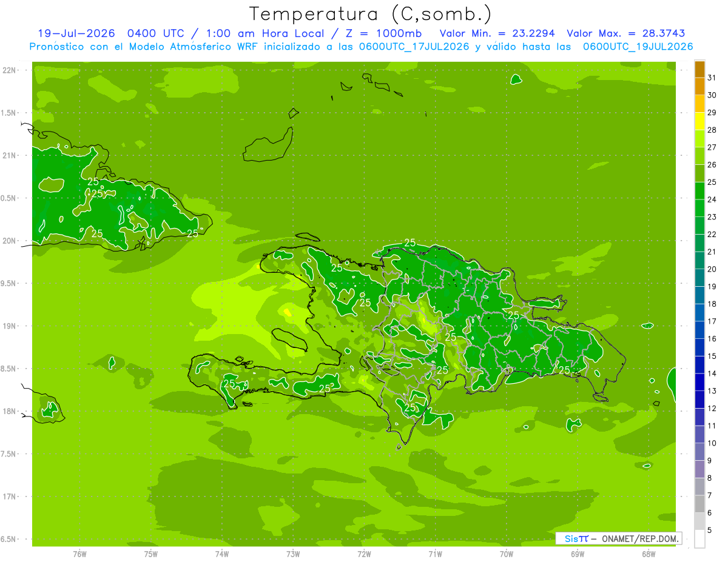Click the yellow legend swatch between 28 and 29
This screenshot has width=728, height=562.
point(699,121)
